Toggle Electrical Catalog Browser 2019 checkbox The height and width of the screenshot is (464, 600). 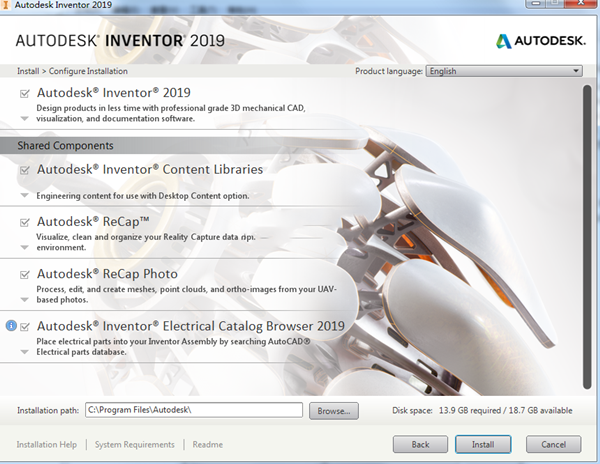click(24, 327)
